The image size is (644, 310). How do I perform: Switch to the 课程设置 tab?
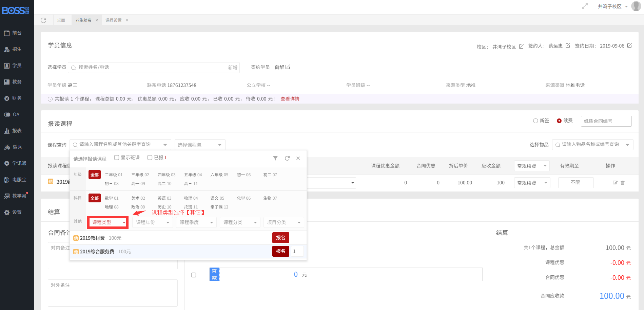click(x=114, y=20)
